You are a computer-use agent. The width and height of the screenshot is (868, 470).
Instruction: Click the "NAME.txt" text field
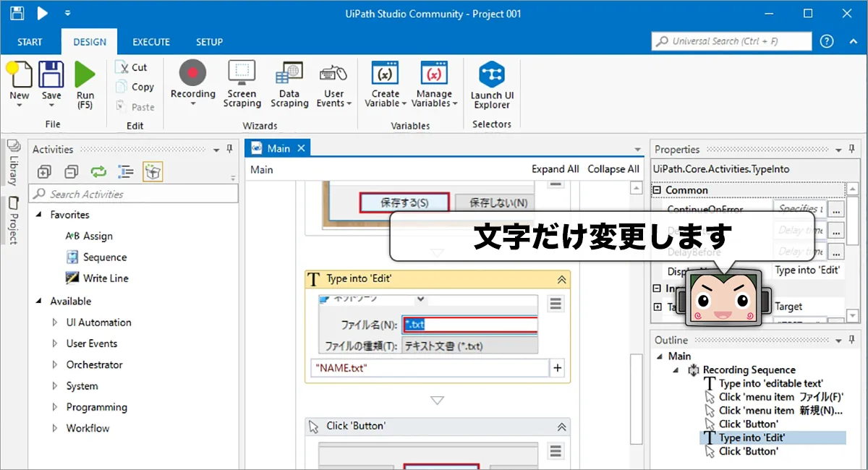coord(430,368)
